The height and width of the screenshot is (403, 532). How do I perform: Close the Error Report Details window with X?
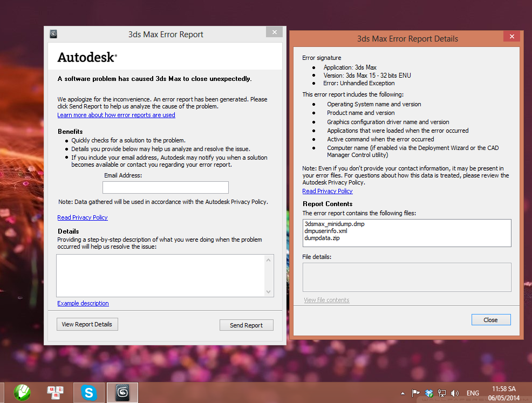tap(511, 36)
